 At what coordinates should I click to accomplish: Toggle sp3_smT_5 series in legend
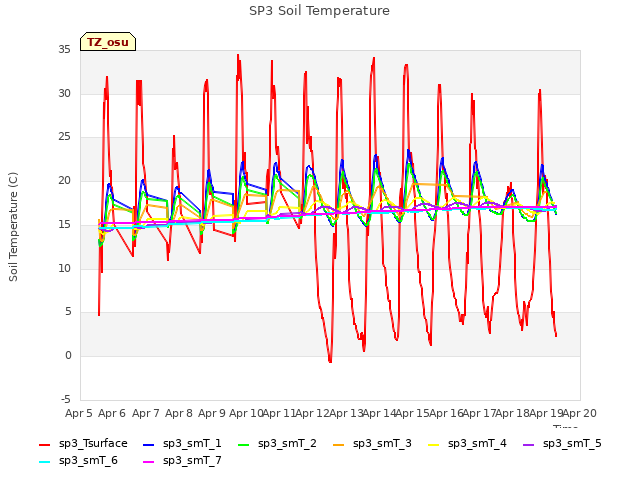[x=562, y=444]
